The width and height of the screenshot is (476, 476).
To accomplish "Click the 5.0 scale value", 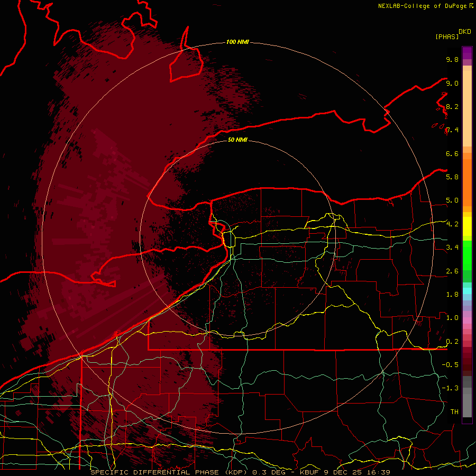I will (x=452, y=200).
